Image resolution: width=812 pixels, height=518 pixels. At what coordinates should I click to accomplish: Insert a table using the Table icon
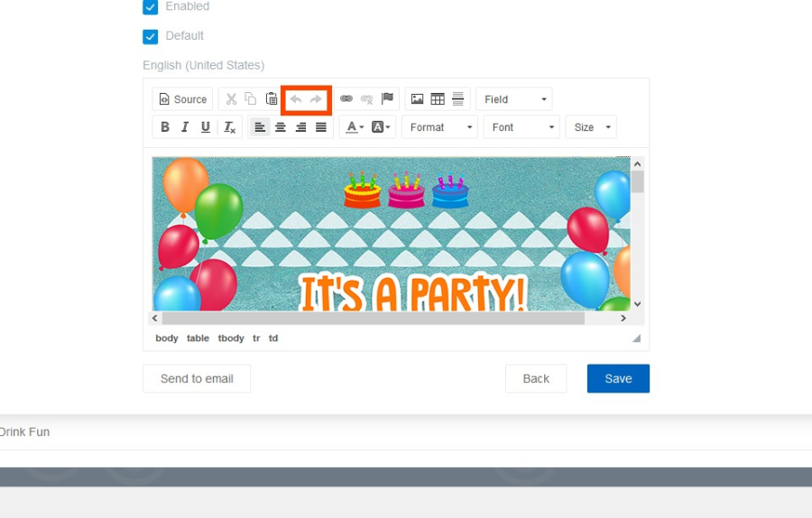pyautogui.click(x=438, y=99)
